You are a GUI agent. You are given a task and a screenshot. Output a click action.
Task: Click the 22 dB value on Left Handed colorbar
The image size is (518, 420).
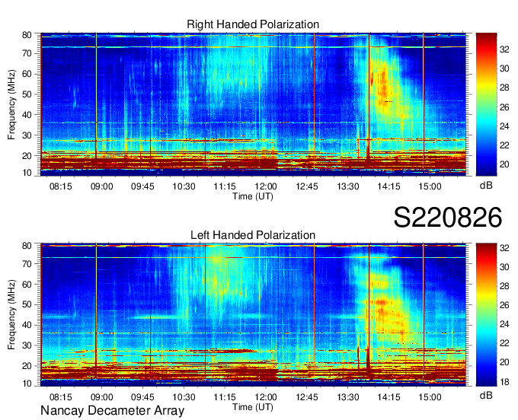click(x=504, y=343)
